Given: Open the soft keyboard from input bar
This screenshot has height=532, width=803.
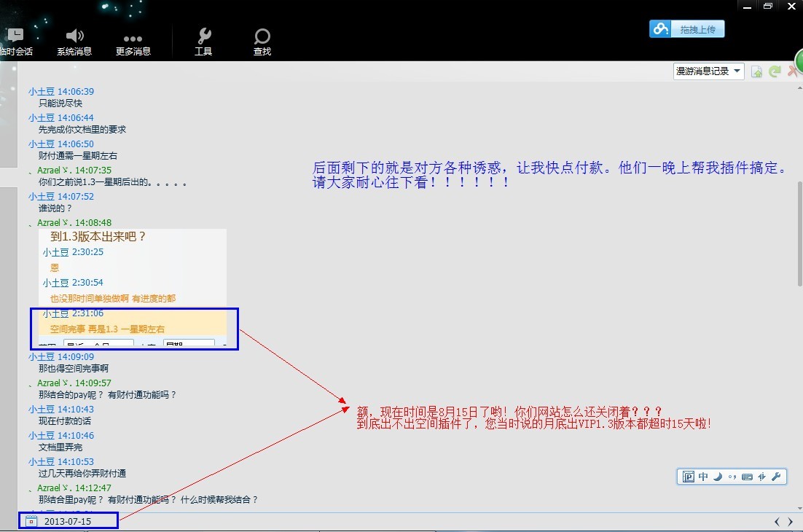Looking at the screenshot, I should (747, 477).
